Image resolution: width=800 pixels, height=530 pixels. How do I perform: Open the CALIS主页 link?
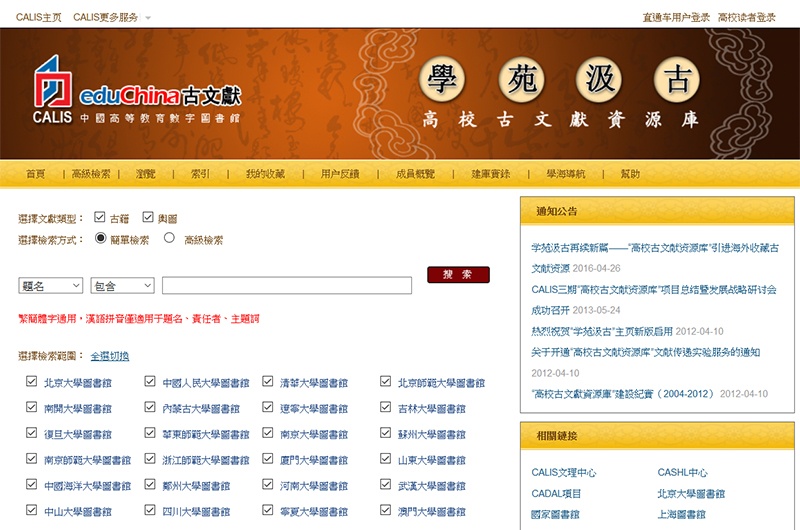tap(38, 17)
